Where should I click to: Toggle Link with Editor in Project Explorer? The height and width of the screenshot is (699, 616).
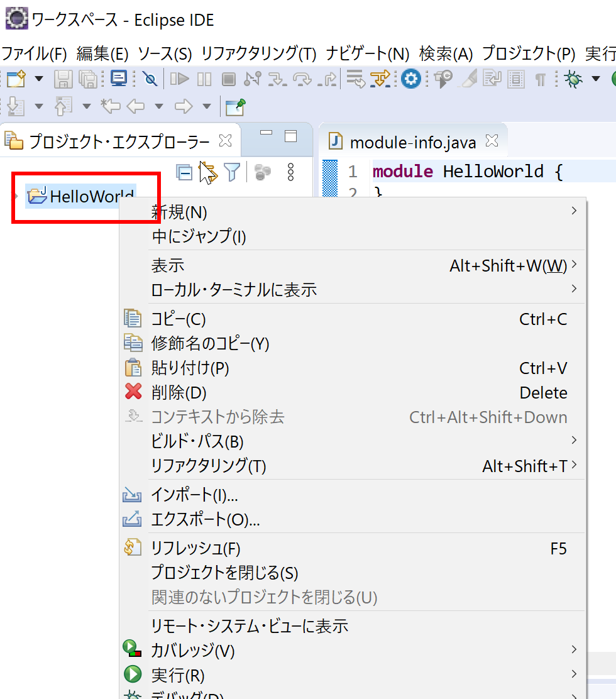209,172
